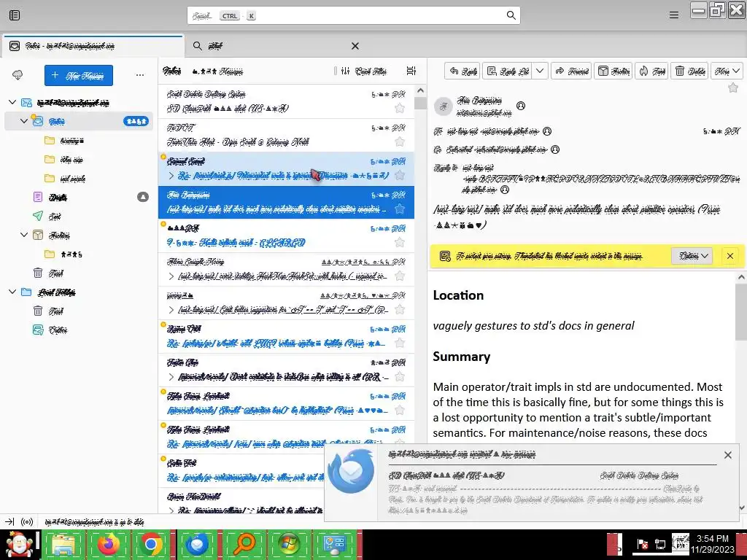Dismiss the yellow remote content notification bar
This screenshot has height=560, width=747.
pyautogui.click(x=729, y=256)
